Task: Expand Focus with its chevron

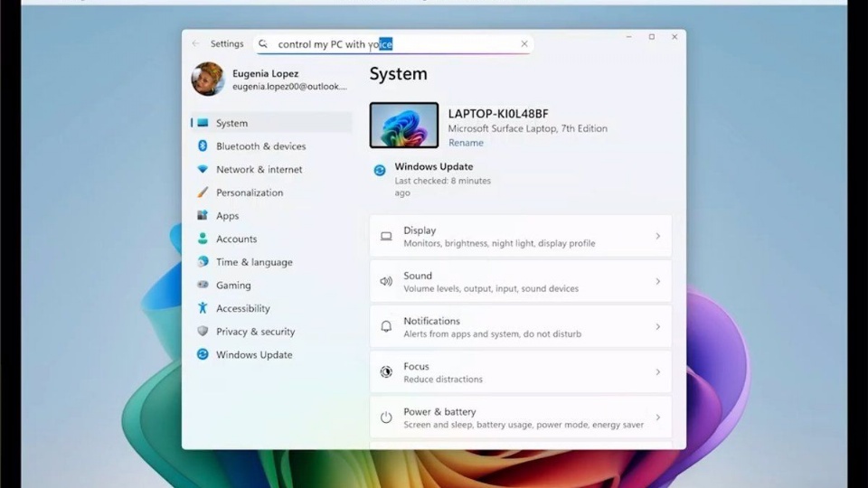Action: pos(657,372)
